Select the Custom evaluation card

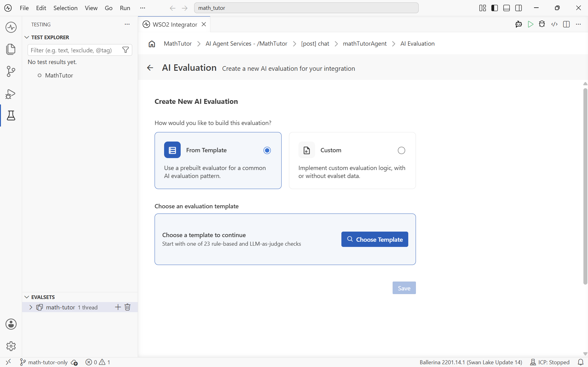click(x=352, y=161)
